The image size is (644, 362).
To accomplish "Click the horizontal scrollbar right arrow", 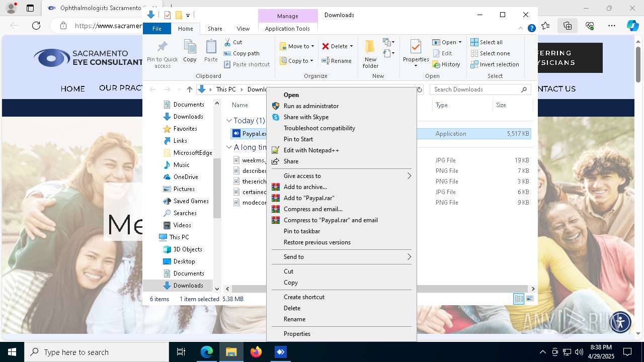I will (533, 289).
